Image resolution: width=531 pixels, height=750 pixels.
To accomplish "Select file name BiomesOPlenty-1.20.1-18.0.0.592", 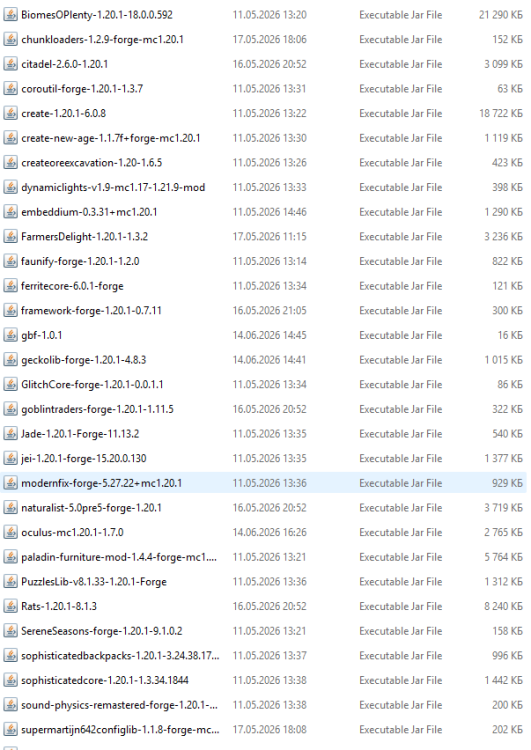I will (x=97, y=15).
